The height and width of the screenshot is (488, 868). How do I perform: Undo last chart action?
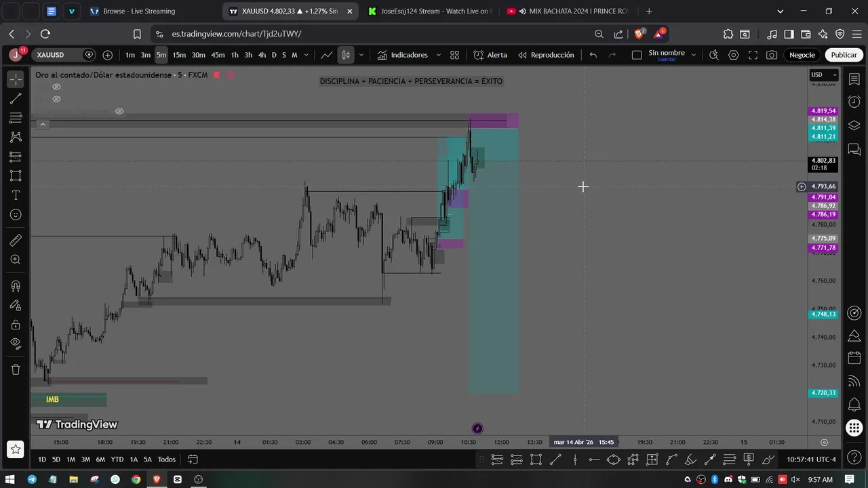[593, 55]
